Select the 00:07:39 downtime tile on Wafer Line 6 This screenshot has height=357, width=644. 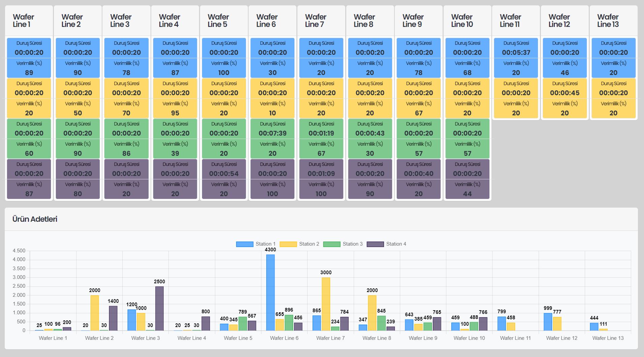(x=272, y=133)
